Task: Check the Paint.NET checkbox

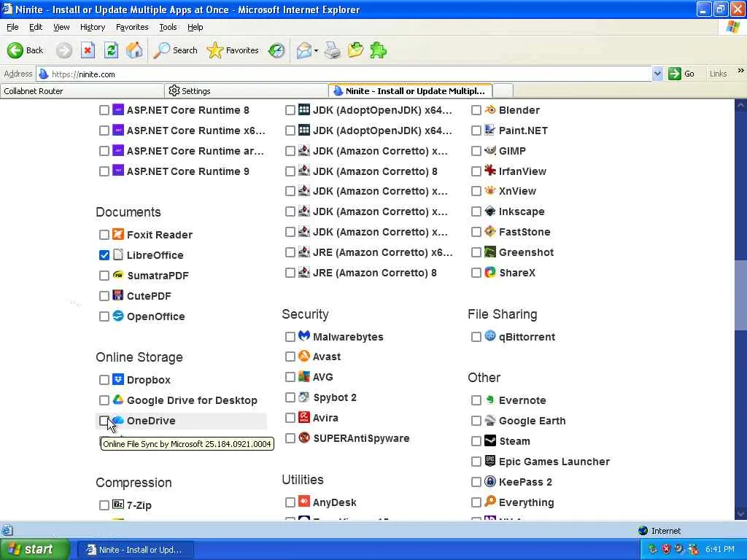Action: (x=476, y=131)
